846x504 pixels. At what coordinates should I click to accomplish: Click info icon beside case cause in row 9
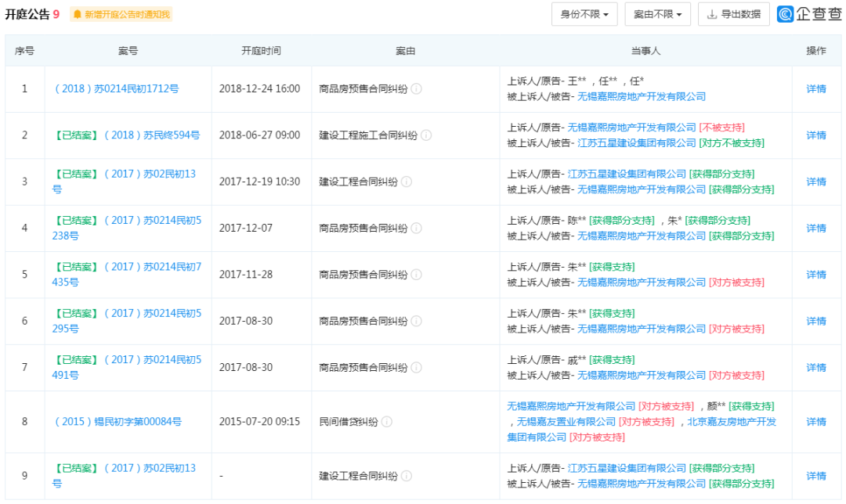[x=407, y=475]
